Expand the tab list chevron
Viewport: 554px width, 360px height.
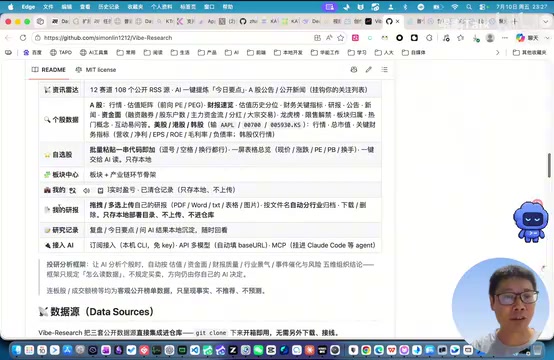point(546,22)
